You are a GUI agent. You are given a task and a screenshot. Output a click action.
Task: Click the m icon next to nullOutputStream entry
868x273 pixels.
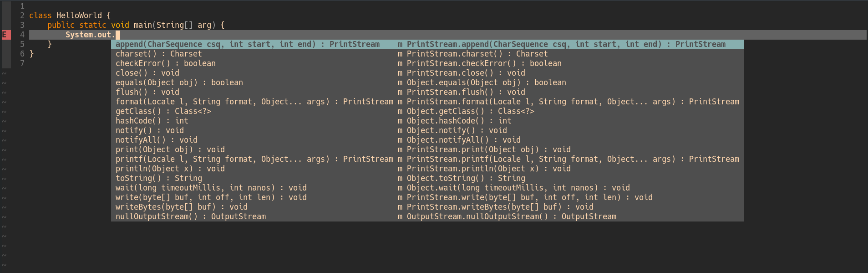point(400,216)
